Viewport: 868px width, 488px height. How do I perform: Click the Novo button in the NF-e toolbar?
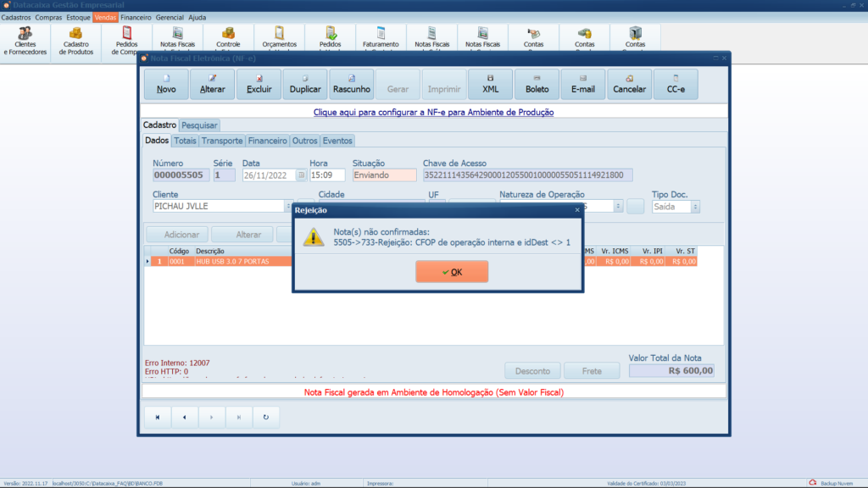pyautogui.click(x=166, y=84)
